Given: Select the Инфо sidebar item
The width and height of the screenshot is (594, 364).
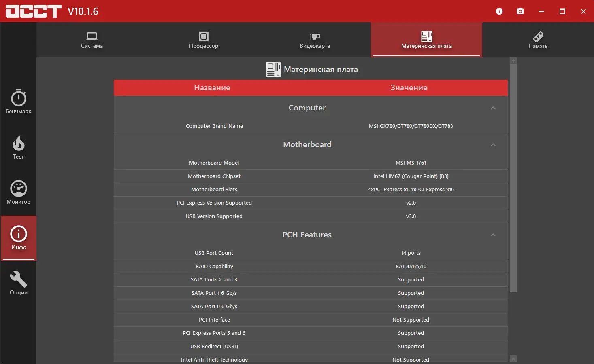Looking at the screenshot, I should click(x=18, y=238).
